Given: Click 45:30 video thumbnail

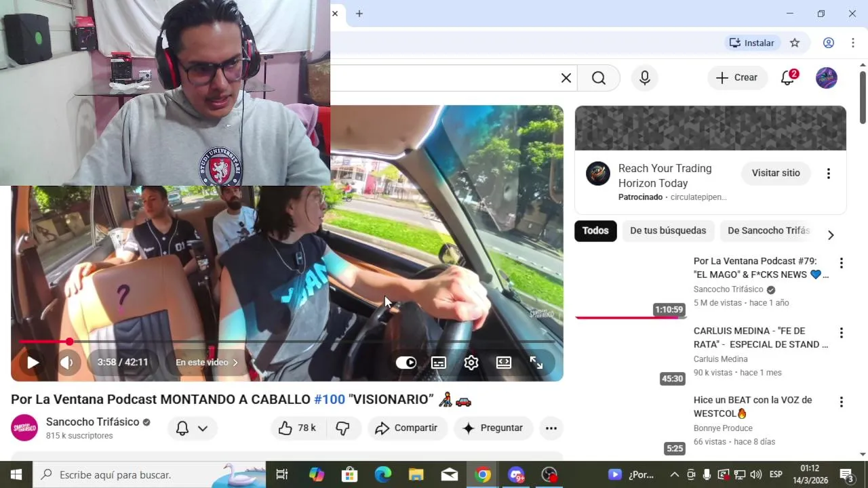Looking at the screenshot, I should coord(631,356).
